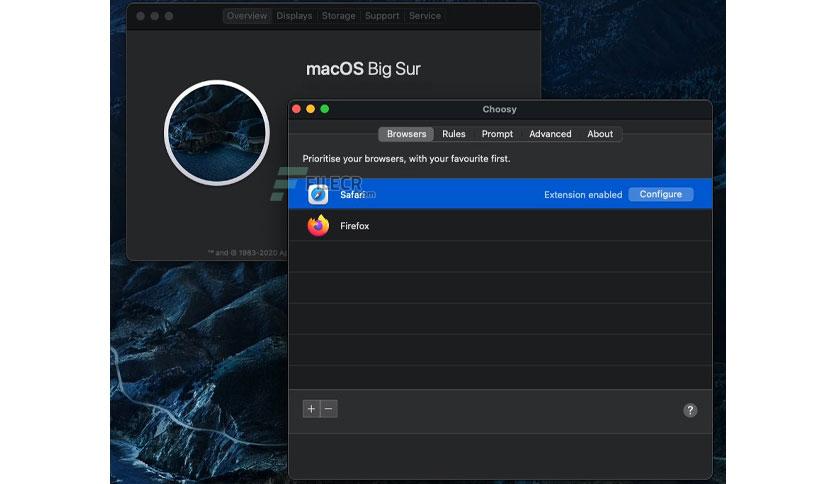Open Displays tab in About This Mac window
Viewport: 836px width, 484px height.
tap(294, 16)
